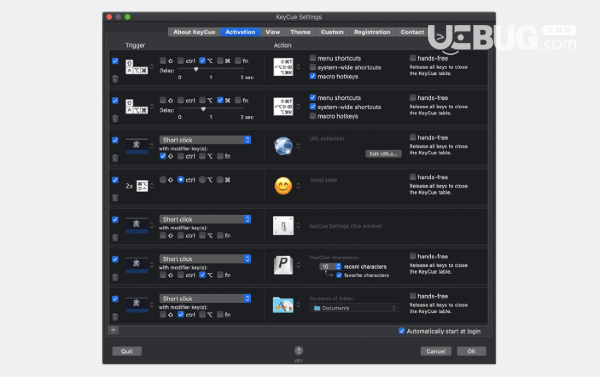Enable menu shortcuts in first row

(x=313, y=58)
